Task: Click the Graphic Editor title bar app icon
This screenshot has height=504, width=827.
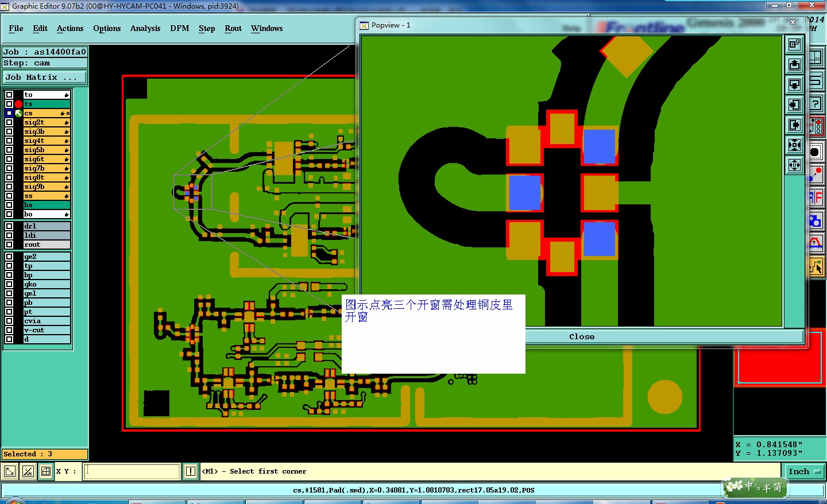Action: click(5, 6)
